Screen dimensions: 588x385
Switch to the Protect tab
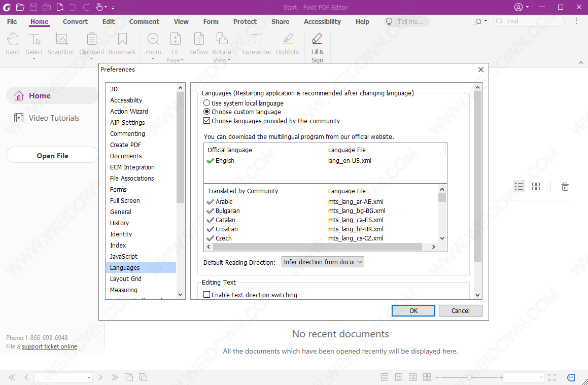coord(245,21)
